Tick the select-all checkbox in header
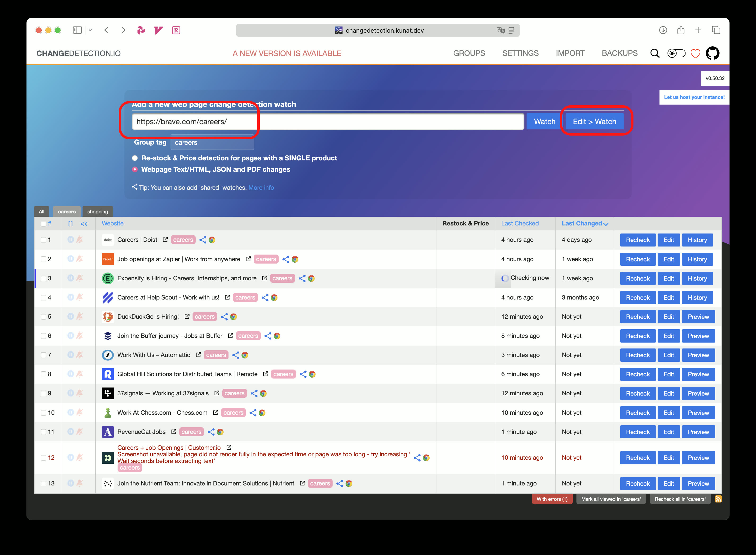This screenshot has height=555, width=756. 43,224
